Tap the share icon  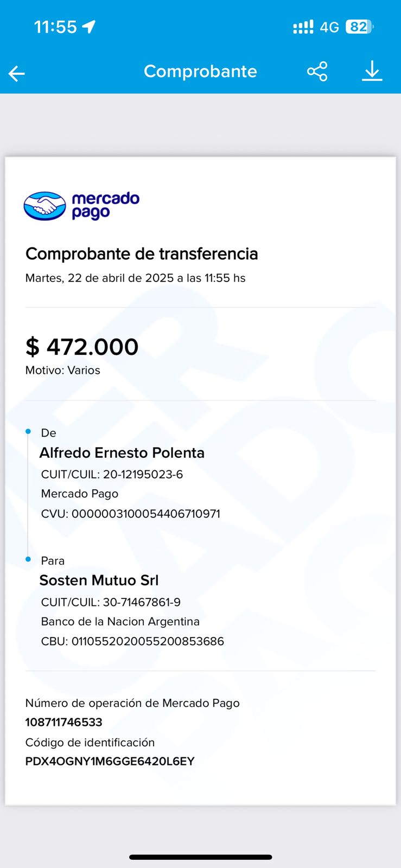[x=317, y=72]
